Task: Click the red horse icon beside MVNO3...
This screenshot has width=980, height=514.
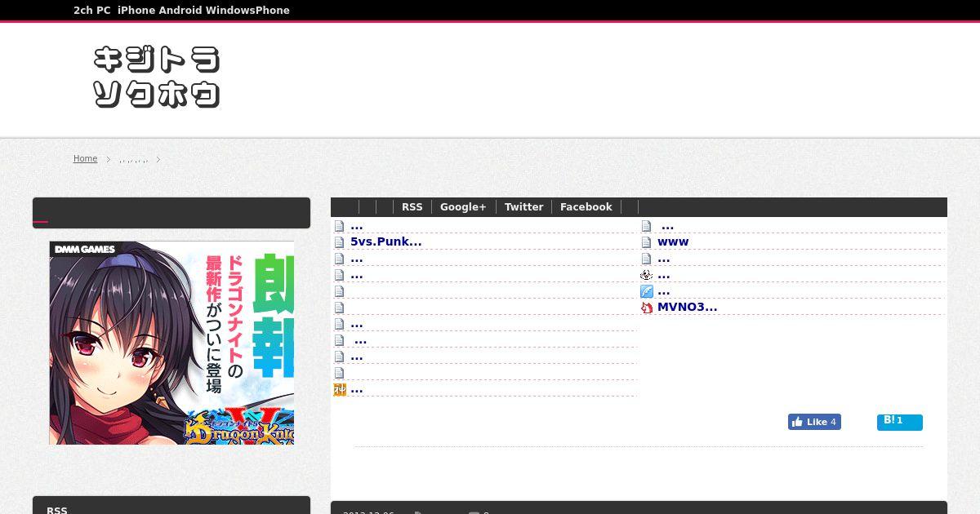Action: click(647, 308)
